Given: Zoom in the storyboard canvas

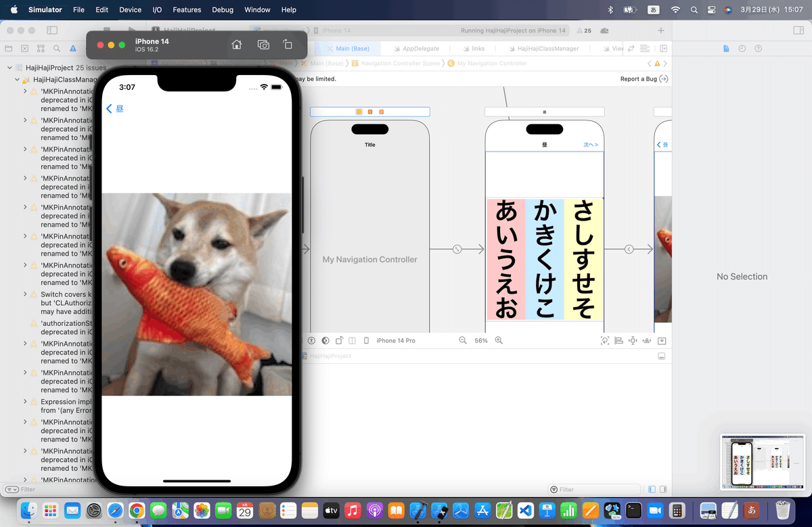Looking at the screenshot, I should 499,340.
